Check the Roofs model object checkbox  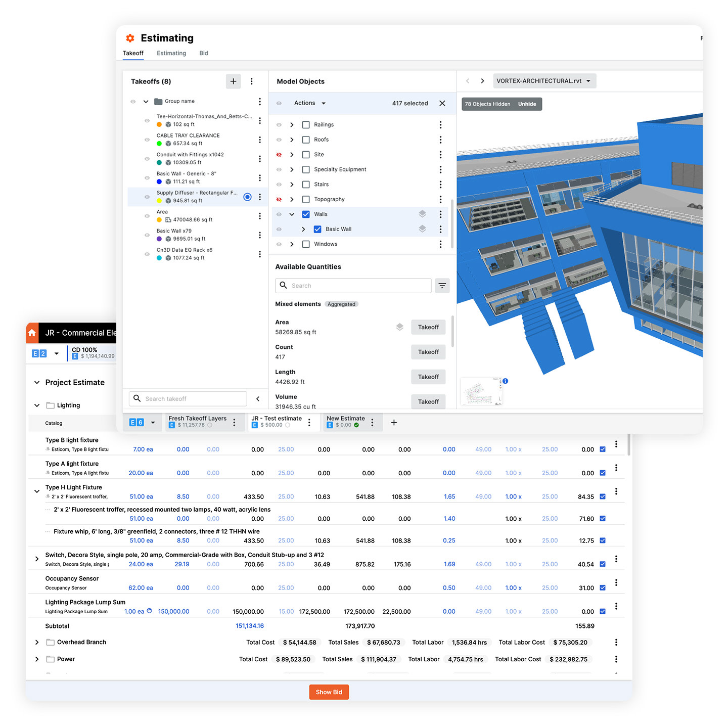306,140
